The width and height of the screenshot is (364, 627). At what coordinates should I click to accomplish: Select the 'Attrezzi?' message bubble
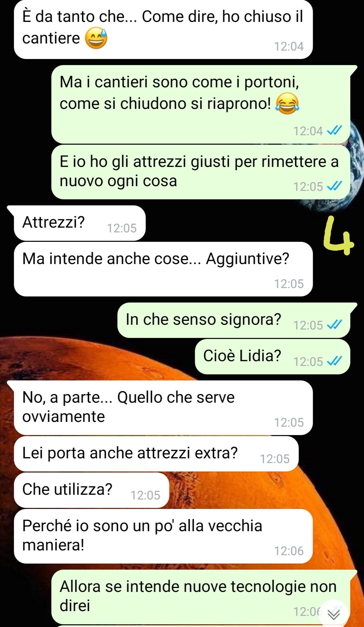[x=80, y=223]
